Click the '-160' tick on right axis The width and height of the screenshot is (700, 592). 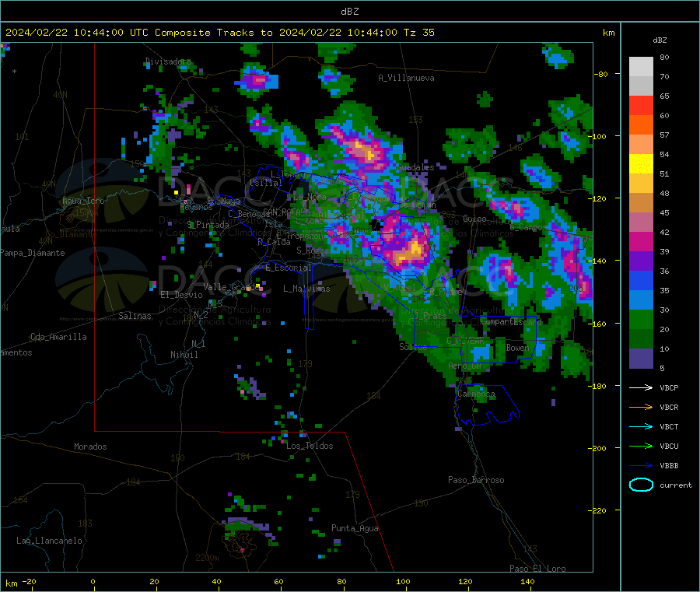pos(599,324)
